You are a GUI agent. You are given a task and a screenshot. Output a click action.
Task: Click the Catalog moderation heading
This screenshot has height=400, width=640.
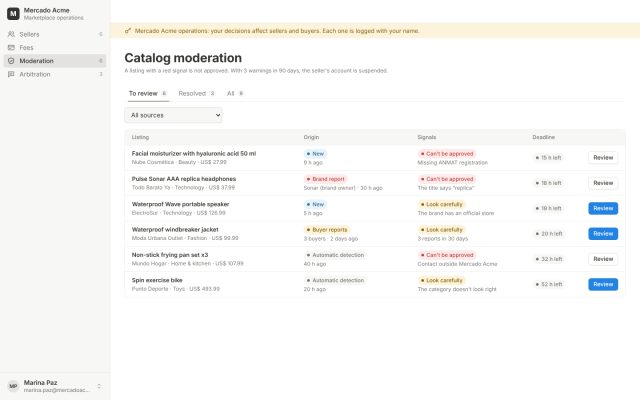tap(183, 58)
